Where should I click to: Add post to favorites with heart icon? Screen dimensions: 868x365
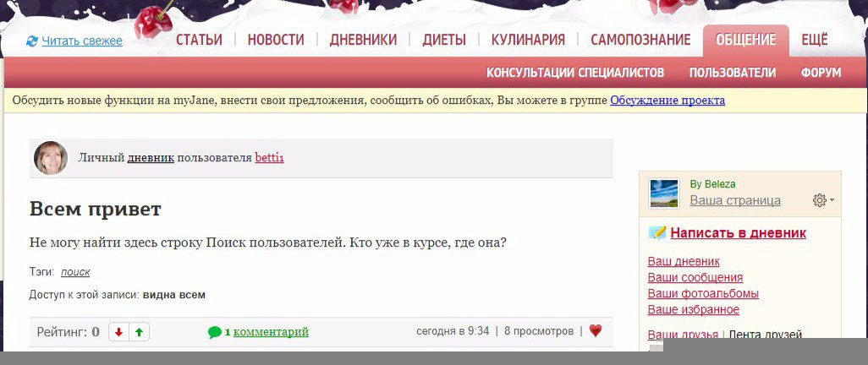pos(596,331)
